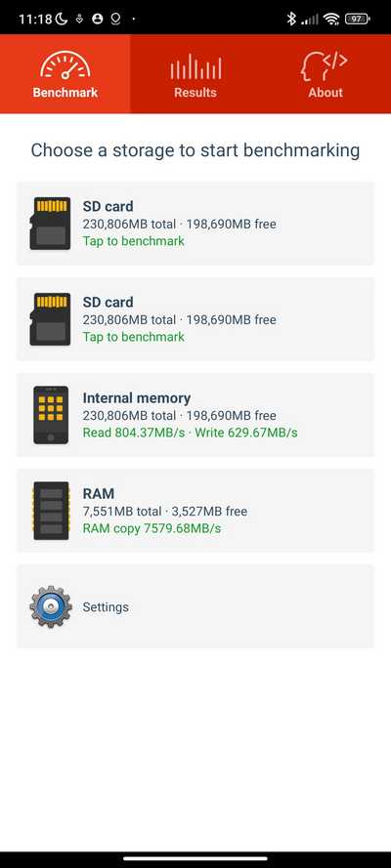This screenshot has width=391, height=868.
Task: Select the Internal memory title
Action: [x=137, y=397]
